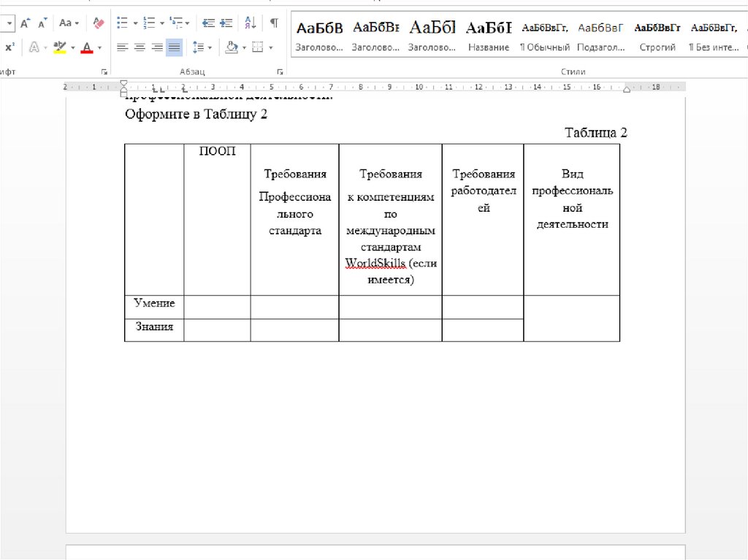Viewport: 748px width, 560px height.
Task: Open the Shading dropdown arrow
Action: [244, 47]
